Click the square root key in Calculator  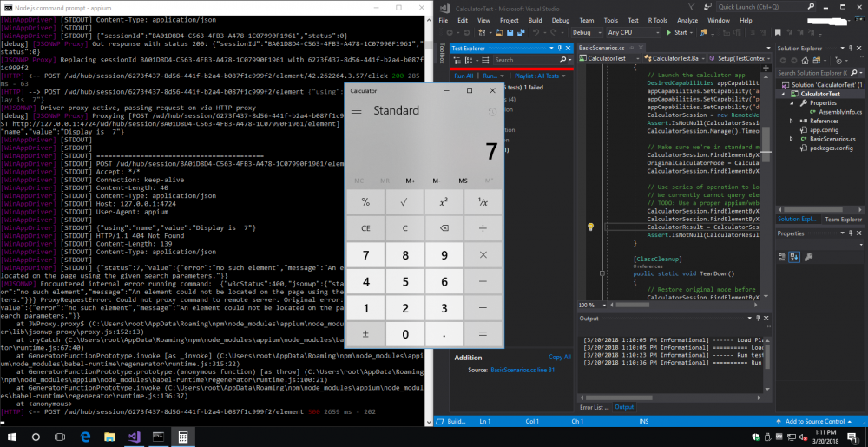click(404, 202)
